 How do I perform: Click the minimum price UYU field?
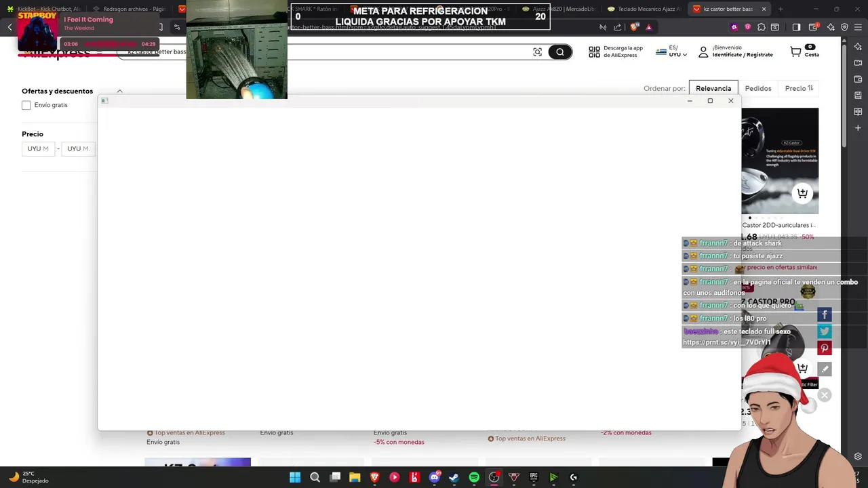pyautogui.click(x=38, y=148)
